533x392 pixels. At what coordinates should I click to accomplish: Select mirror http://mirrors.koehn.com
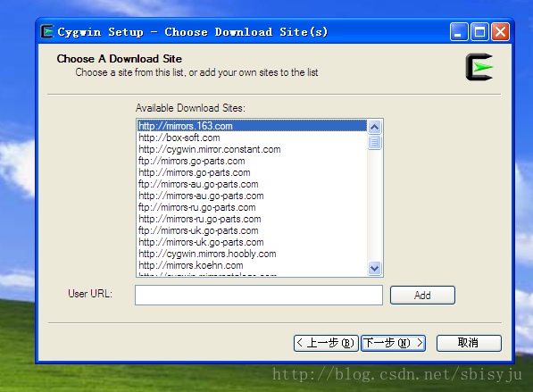point(253,265)
